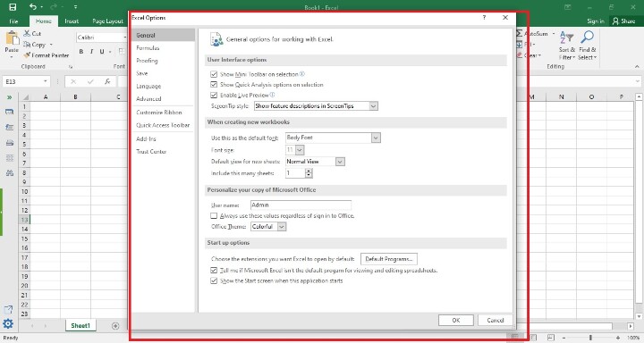The image size is (644, 343).
Task: Click the Include this many sheets spinner arrows
Action: [309, 173]
